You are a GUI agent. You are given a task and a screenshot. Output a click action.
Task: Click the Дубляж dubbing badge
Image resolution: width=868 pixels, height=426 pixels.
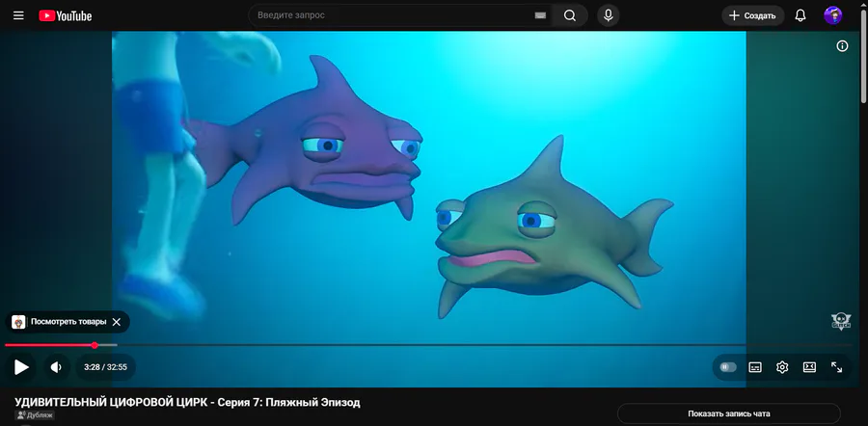tap(35, 415)
